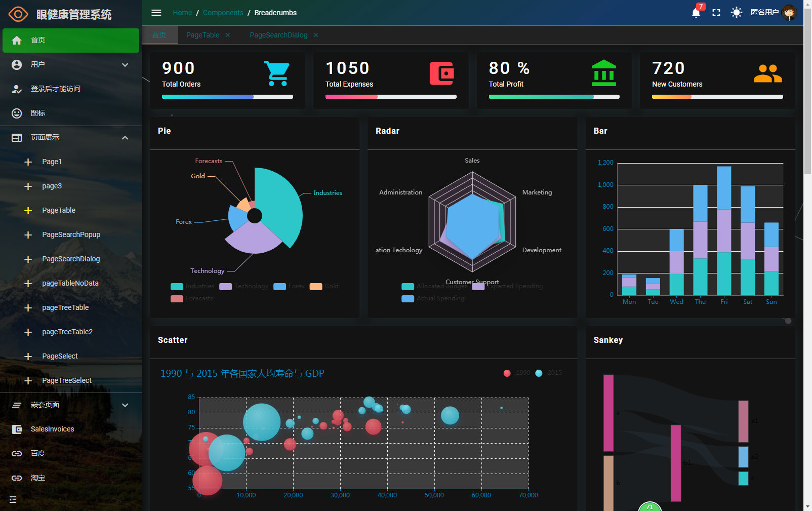Toggle Forecasts legend in Pie chart
This screenshot has height=511, width=812.
click(192, 299)
